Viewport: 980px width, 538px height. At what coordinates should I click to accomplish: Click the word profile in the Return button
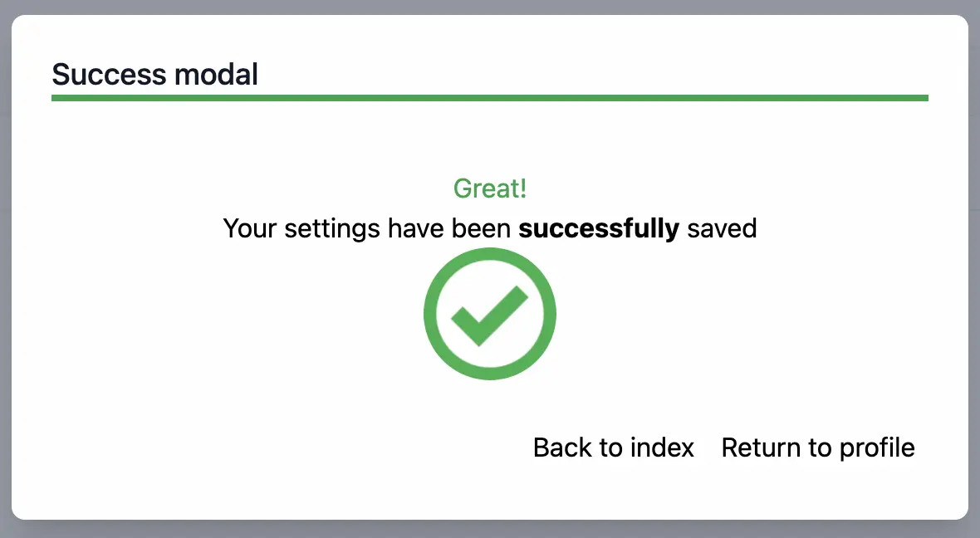(877, 448)
